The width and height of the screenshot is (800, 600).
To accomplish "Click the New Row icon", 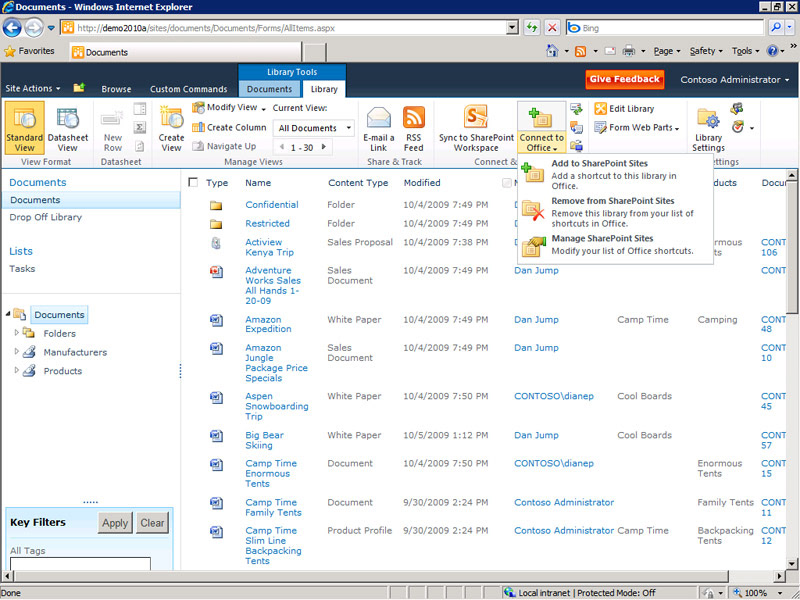I will (x=112, y=119).
